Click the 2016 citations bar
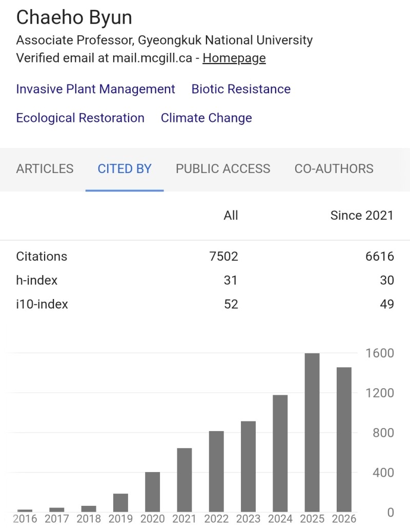Image resolution: width=410 pixels, height=532 pixels. 25,510
